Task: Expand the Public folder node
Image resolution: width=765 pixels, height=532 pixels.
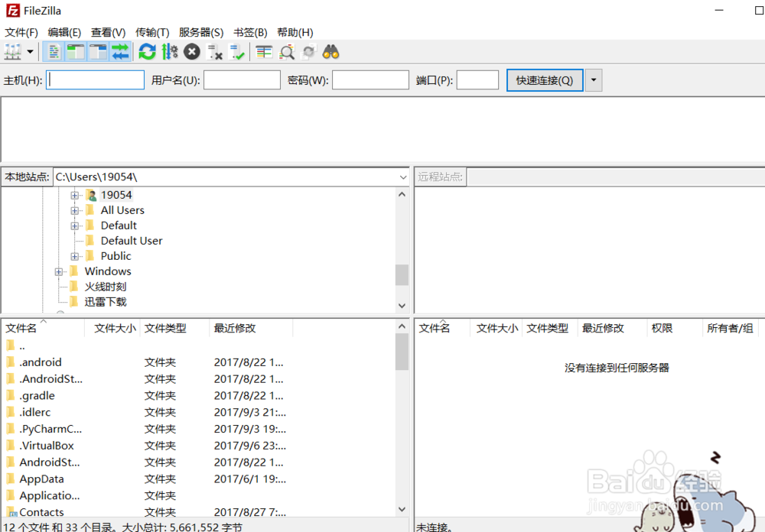Action: (x=75, y=256)
